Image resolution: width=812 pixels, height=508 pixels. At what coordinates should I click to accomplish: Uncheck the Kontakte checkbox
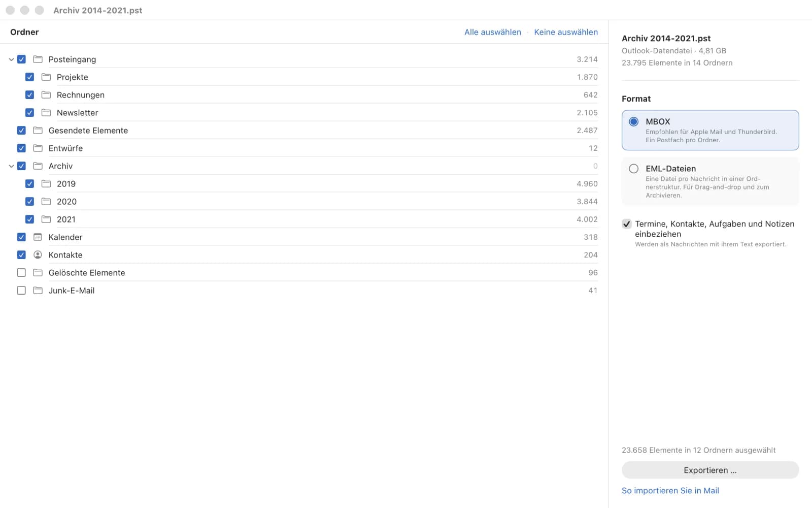tap(21, 255)
